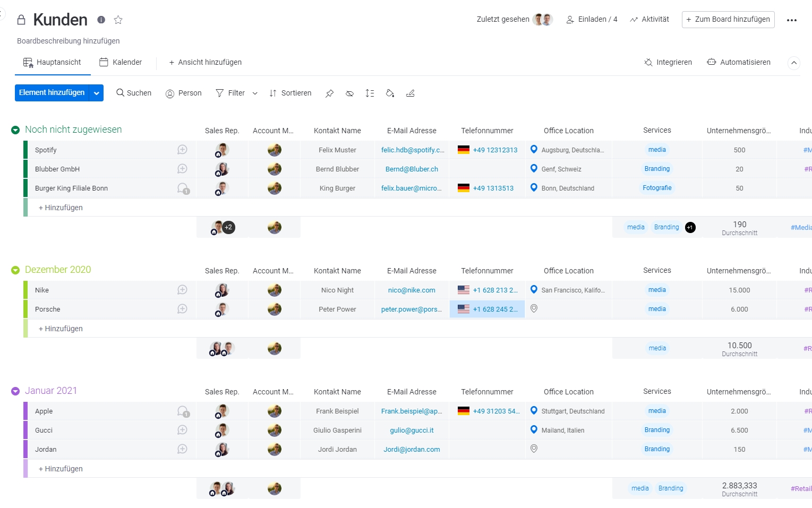Open the Integrieren panel
812x508 pixels.
point(668,62)
